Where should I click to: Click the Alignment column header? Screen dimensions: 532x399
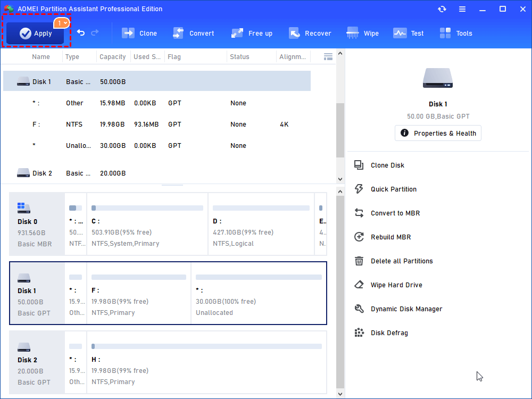(293, 57)
